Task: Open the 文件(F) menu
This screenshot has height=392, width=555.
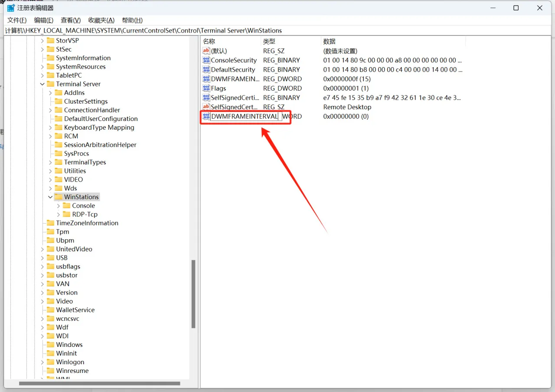Action: click(x=17, y=20)
